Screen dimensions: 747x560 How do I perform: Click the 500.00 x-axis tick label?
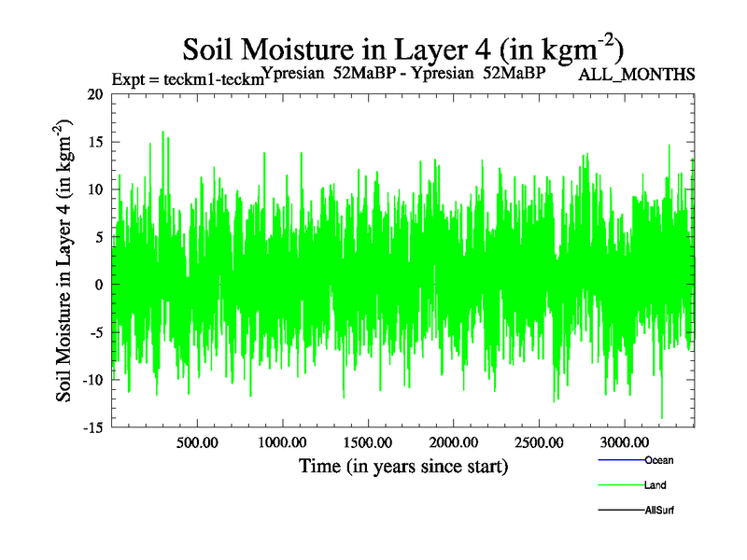coord(197,442)
